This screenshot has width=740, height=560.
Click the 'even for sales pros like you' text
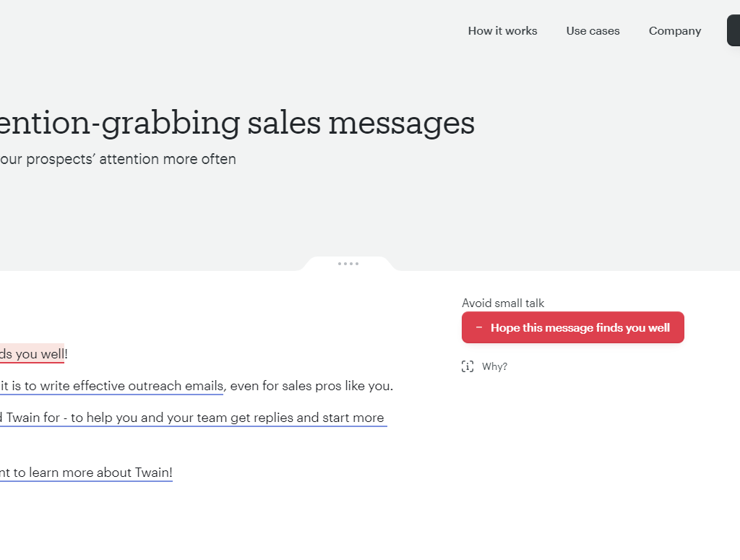click(311, 386)
